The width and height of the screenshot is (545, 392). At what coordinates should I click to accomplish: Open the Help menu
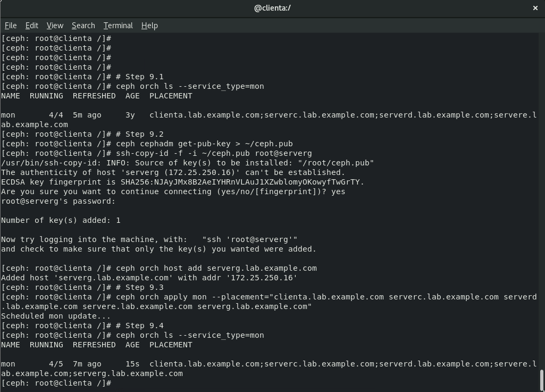pyautogui.click(x=149, y=26)
